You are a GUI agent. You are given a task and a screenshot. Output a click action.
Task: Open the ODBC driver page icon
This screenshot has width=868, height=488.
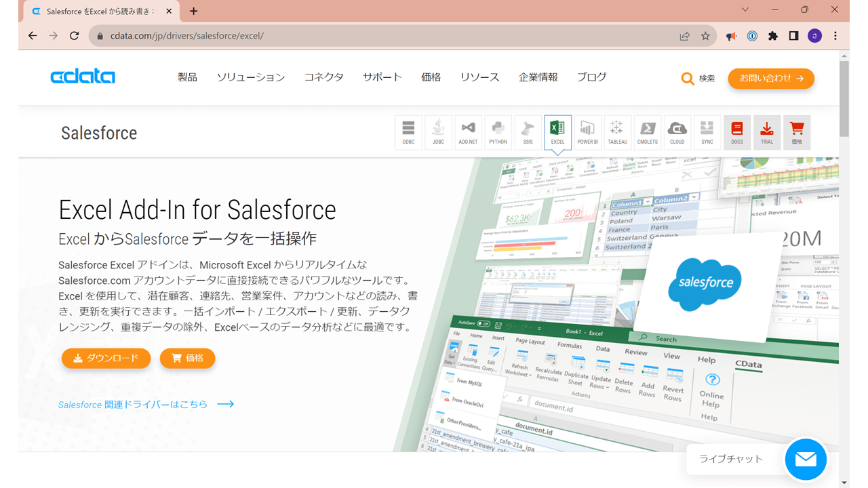click(x=408, y=132)
